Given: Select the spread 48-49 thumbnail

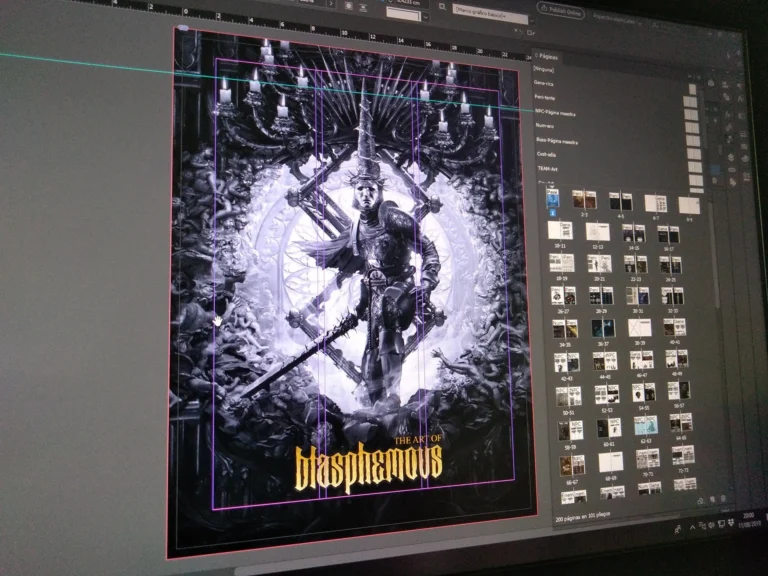Looking at the screenshot, I should pos(676,359).
